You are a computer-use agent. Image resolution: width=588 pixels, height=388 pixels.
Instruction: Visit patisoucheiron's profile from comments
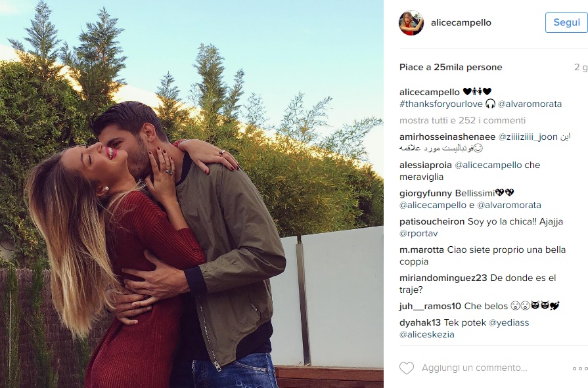pyautogui.click(x=432, y=221)
